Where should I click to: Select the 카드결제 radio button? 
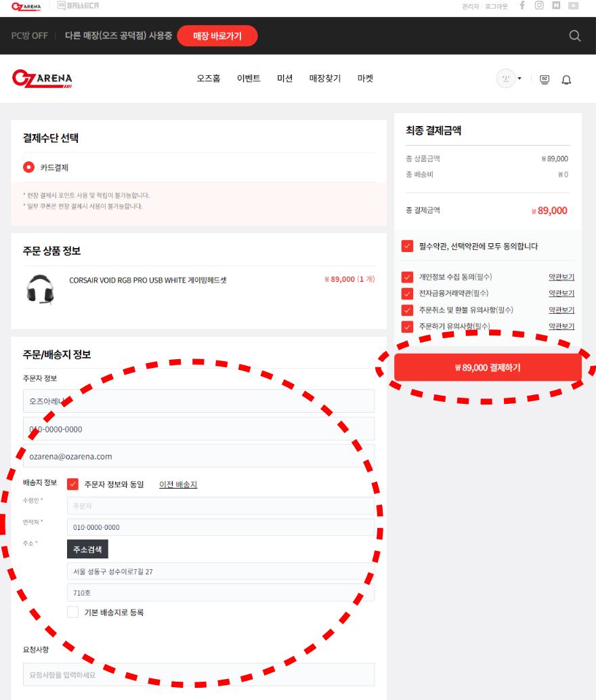[x=28, y=167]
